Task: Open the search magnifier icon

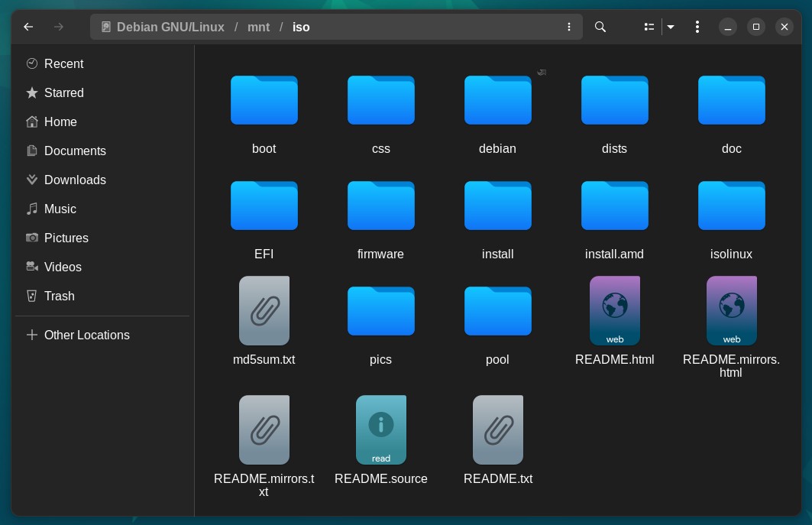Action: (x=600, y=27)
